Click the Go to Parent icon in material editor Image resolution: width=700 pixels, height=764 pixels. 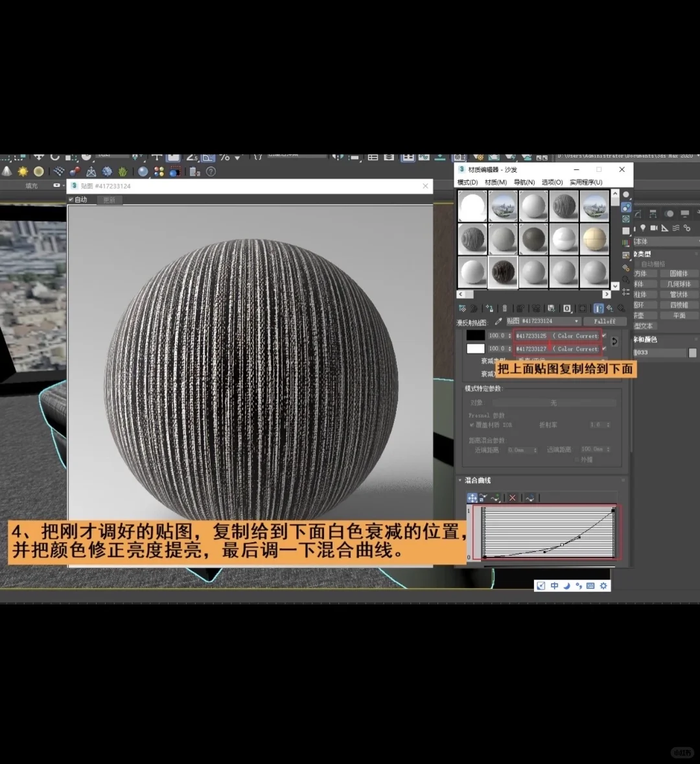click(611, 308)
